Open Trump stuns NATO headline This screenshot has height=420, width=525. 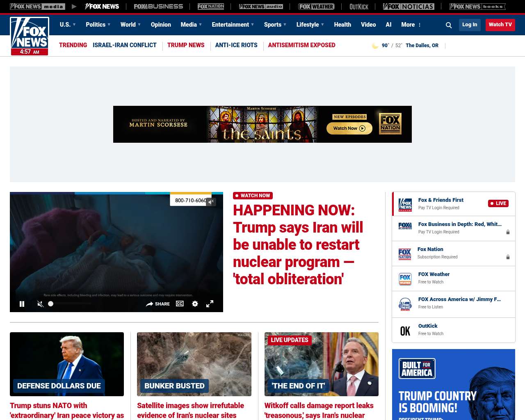click(67, 411)
